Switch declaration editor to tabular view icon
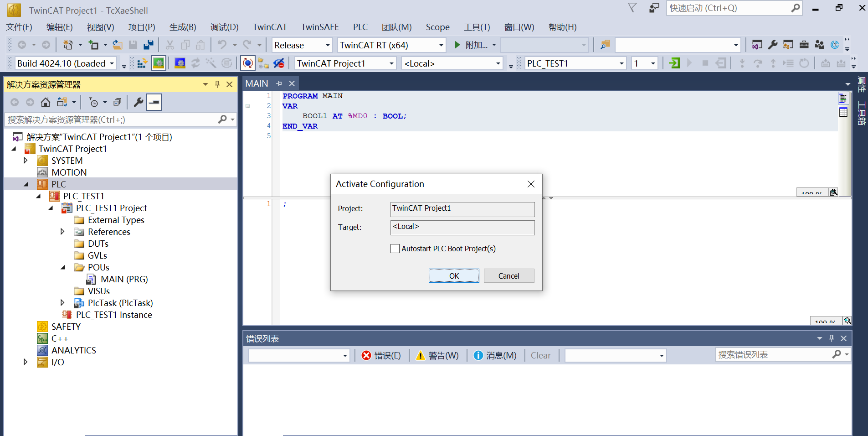Image resolution: width=868 pixels, height=436 pixels. (x=843, y=112)
